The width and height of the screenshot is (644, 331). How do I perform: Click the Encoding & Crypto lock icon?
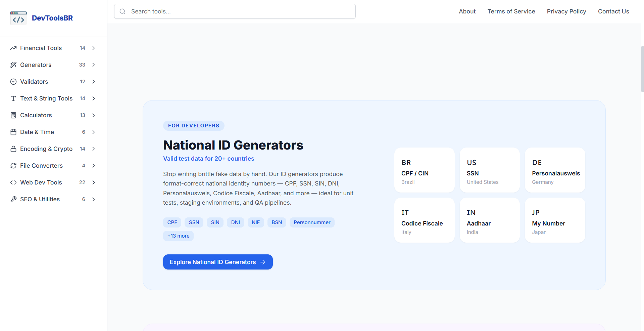(x=13, y=149)
